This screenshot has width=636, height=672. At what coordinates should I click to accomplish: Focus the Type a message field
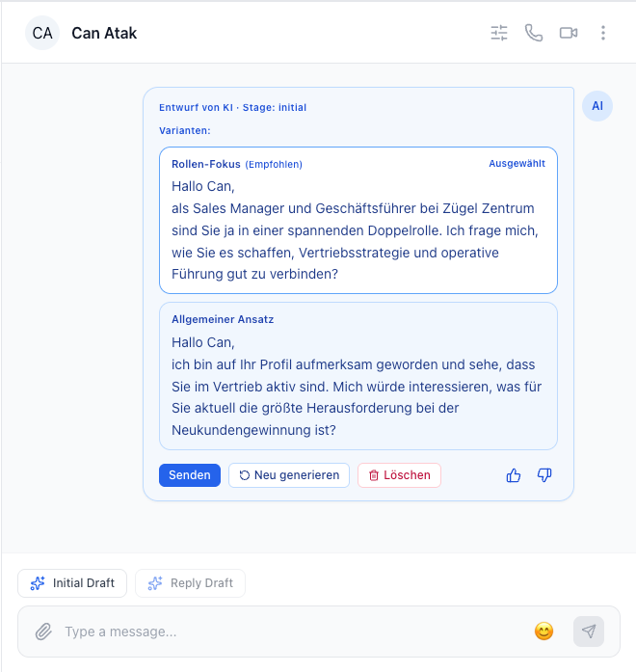(x=289, y=632)
